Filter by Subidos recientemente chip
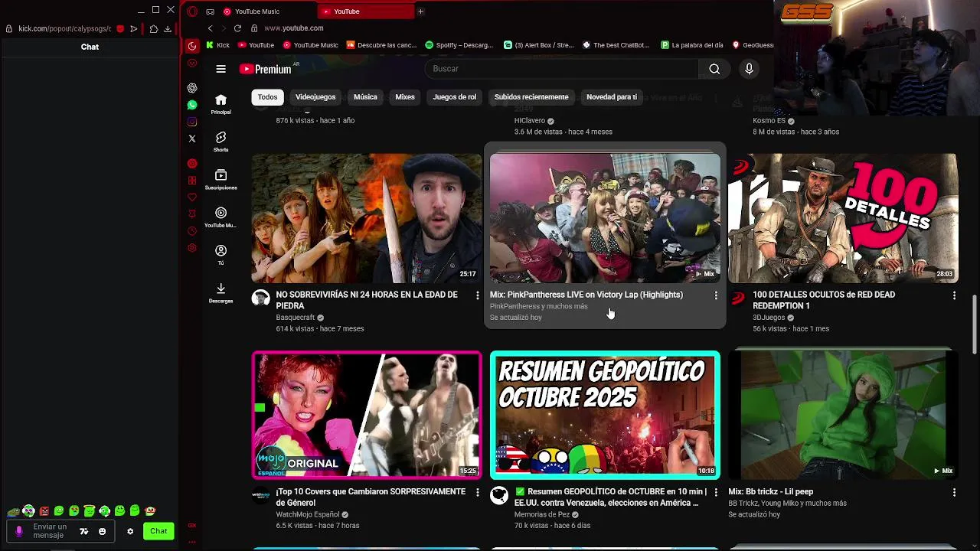This screenshot has width=980, height=551. pos(531,97)
